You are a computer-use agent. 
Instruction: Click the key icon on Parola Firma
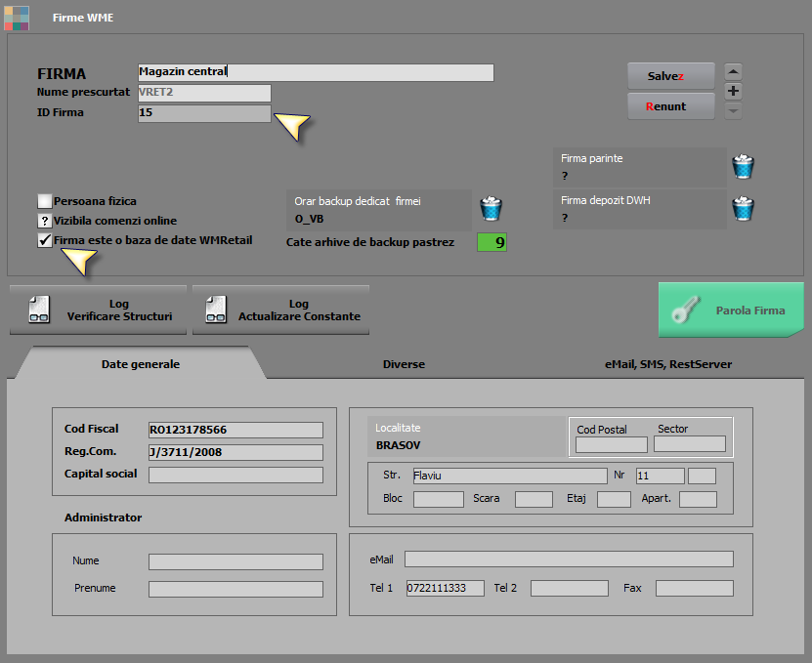(686, 310)
